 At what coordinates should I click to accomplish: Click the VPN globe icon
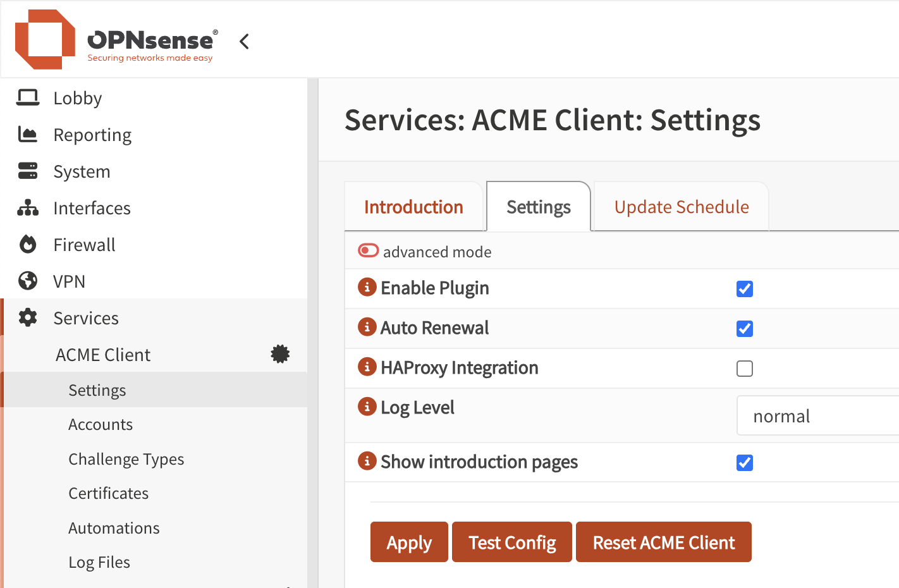28,281
